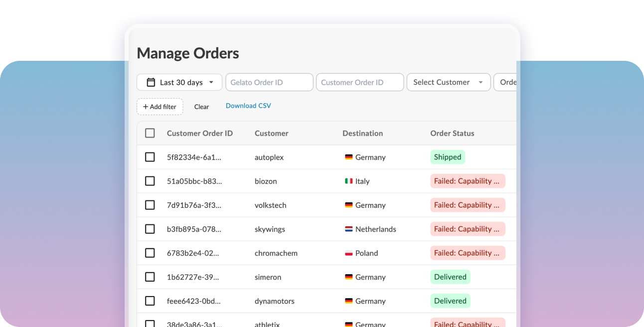Click the Customer Order ID search field
This screenshot has width=644, height=327.
(360, 82)
